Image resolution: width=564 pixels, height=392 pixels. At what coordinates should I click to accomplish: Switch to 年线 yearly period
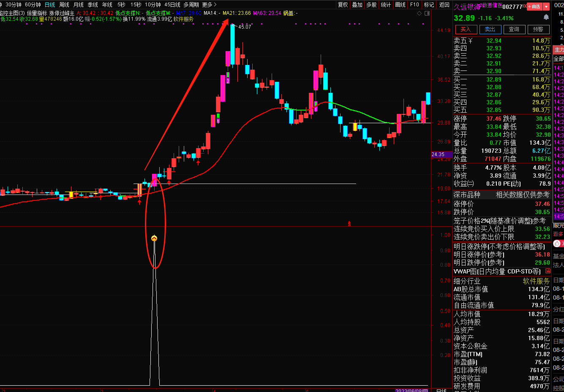click(x=107, y=5)
